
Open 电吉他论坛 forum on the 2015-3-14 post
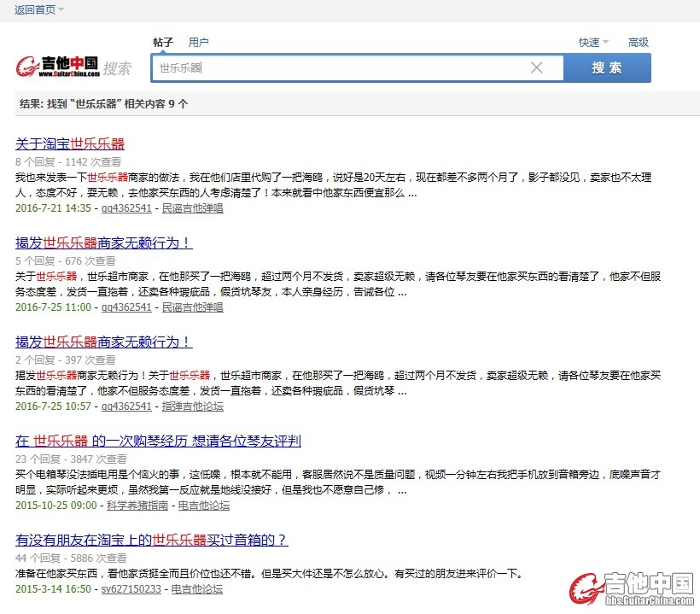[x=197, y=589]
